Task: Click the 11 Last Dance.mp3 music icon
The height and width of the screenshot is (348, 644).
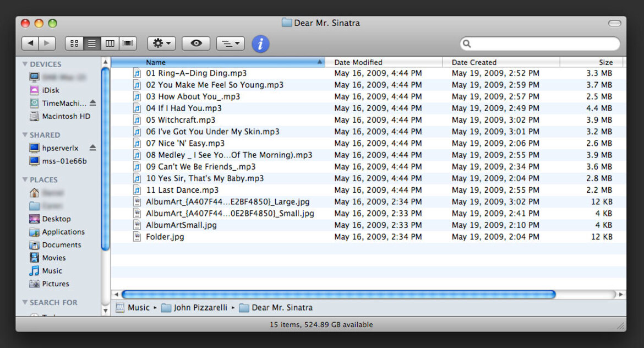Action: point(137,190)
